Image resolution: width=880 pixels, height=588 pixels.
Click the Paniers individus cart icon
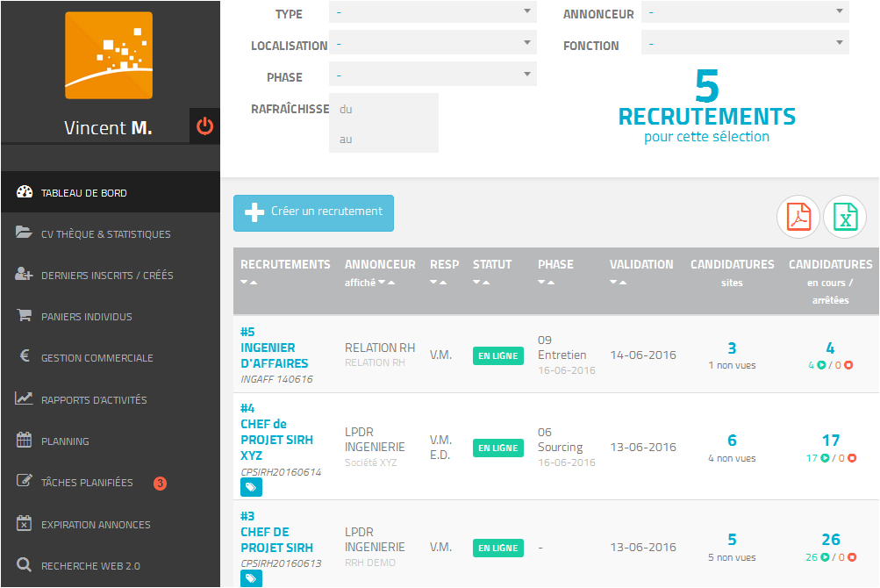(24, 315)
